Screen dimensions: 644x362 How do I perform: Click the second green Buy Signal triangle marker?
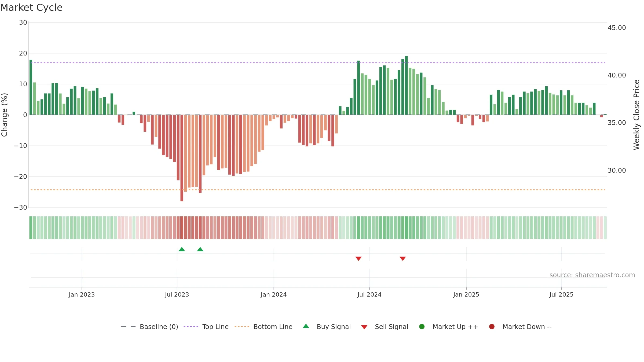coord(200,249)
